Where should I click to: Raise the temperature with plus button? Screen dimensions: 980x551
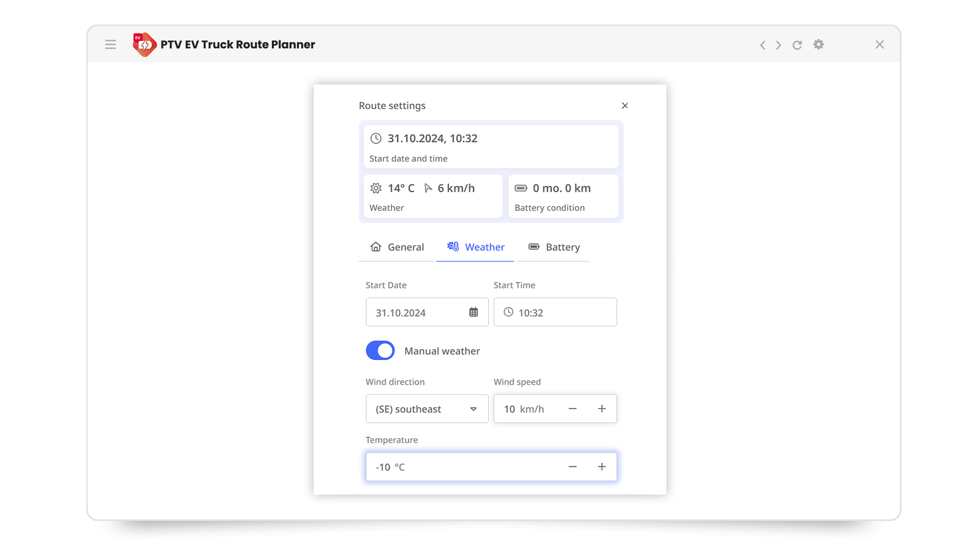601,467
